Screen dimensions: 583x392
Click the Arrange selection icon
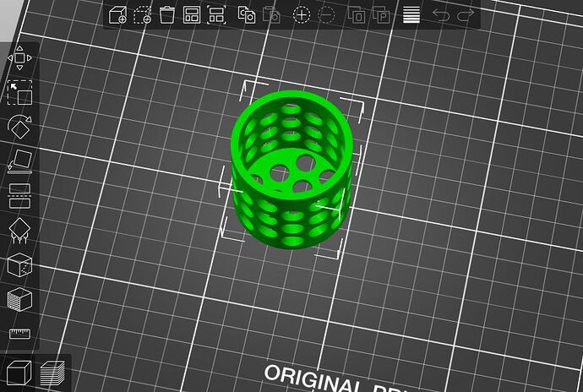(x=216, y=15)
